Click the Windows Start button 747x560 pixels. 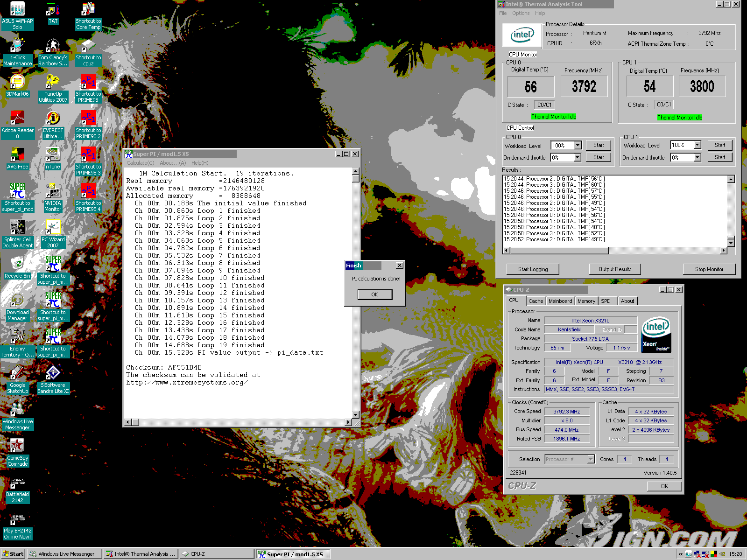[13, 554]
